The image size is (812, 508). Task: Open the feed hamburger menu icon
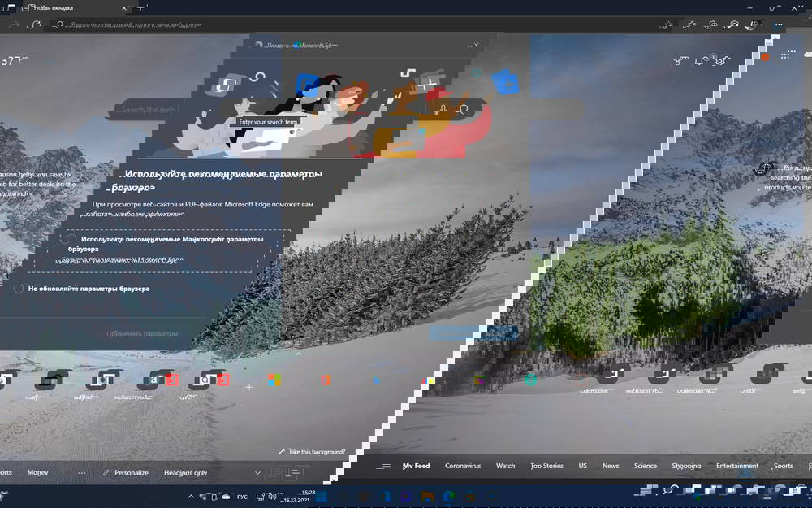point(383,466)
